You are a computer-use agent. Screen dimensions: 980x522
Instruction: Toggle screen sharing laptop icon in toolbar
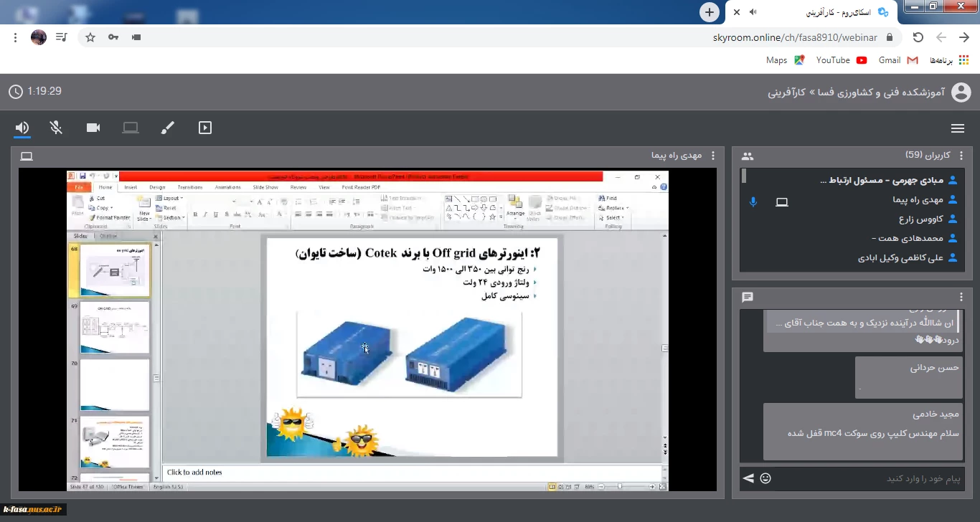[131, 128]
